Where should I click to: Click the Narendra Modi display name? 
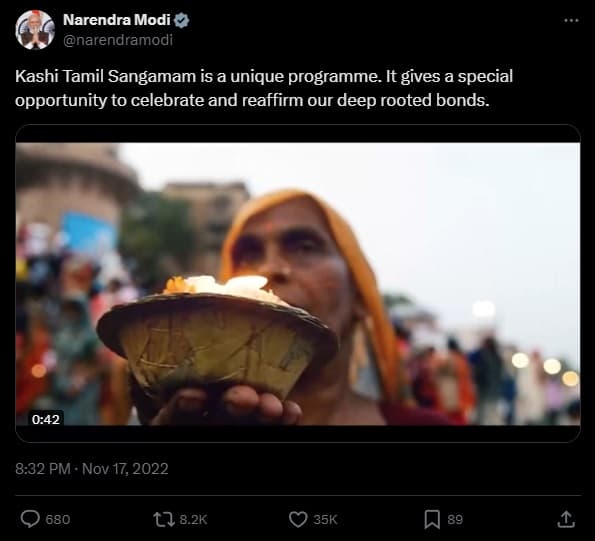117,20
